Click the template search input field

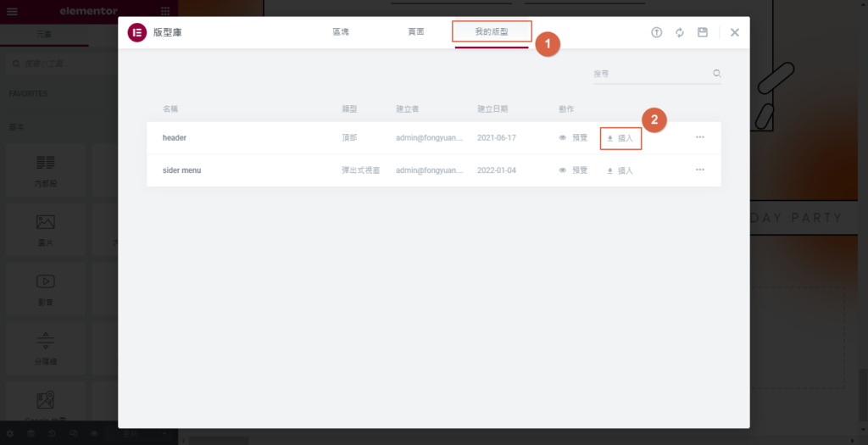click(649, 75)
